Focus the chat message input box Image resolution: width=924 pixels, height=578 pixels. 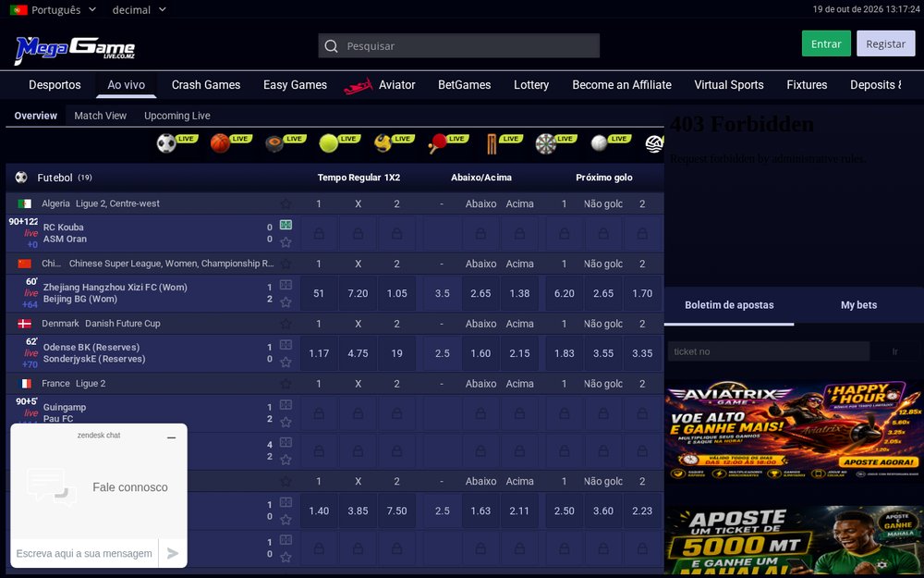point(84,553)
